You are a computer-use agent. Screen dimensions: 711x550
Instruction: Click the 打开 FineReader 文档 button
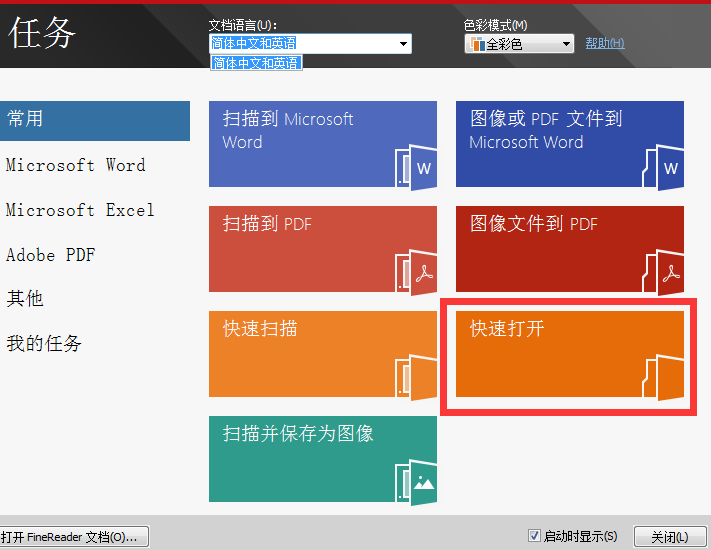(x=74, y=537)
